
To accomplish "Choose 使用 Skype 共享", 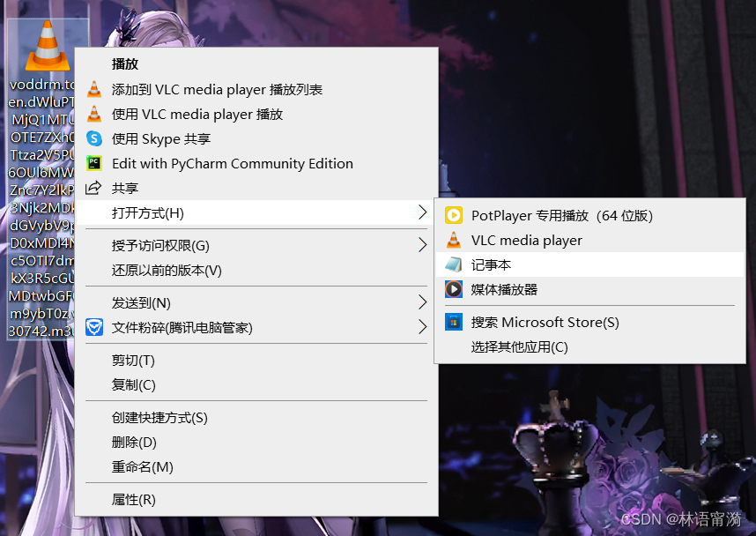I will click(x=257, y=139).
